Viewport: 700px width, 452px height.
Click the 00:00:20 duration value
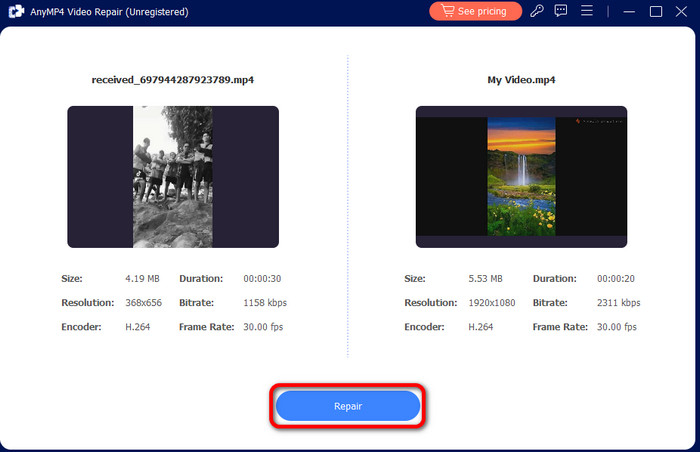click(616, 279)
